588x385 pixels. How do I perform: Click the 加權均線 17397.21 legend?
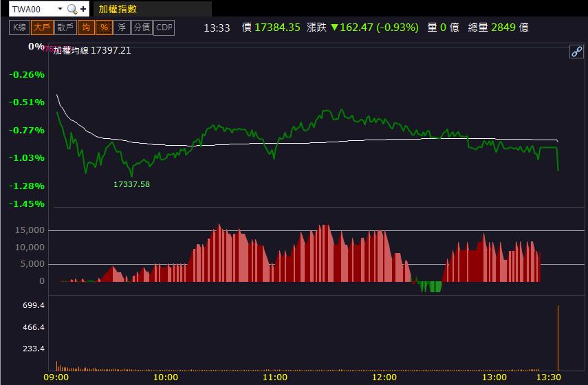pos(92,50)
